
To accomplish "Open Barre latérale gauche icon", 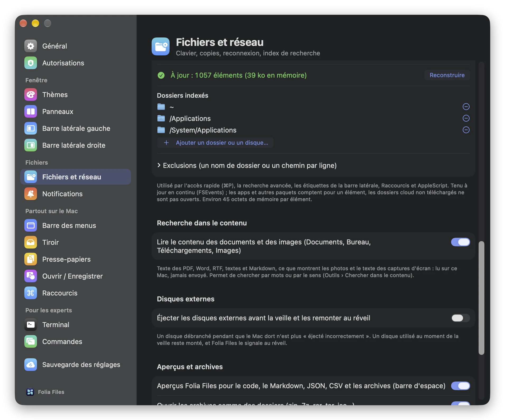I will 31,128.
